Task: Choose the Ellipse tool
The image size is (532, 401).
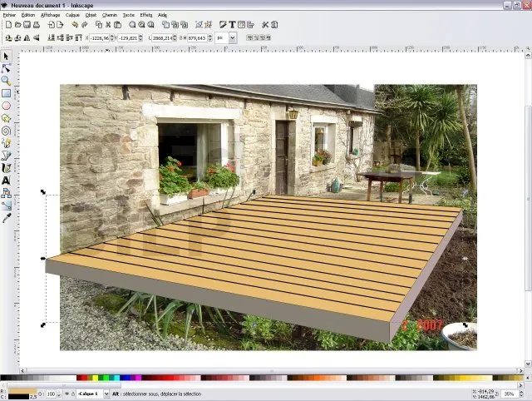Action: point(6,106)
